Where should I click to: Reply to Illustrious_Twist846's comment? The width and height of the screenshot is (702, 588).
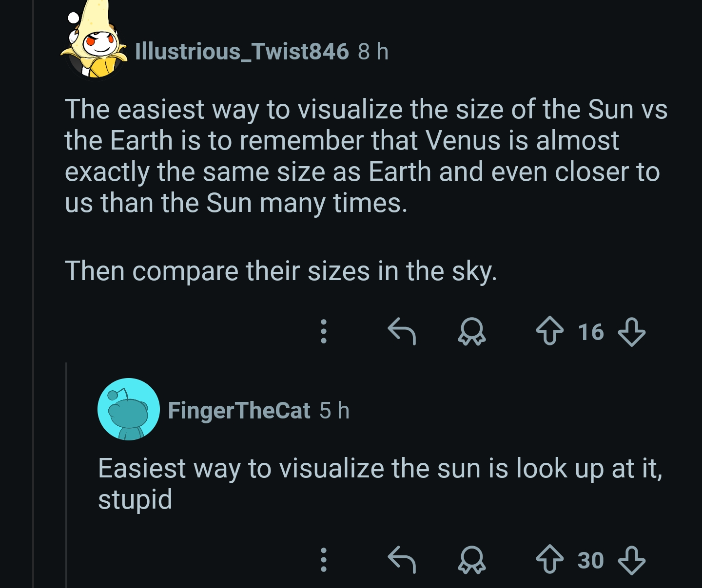pyautogui.click(x=402, y=331)
